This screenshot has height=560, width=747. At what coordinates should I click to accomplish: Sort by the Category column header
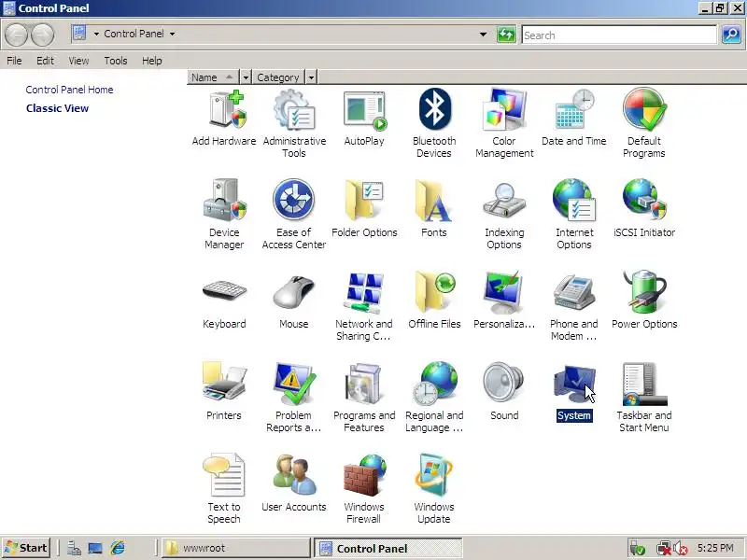[278, 77]
